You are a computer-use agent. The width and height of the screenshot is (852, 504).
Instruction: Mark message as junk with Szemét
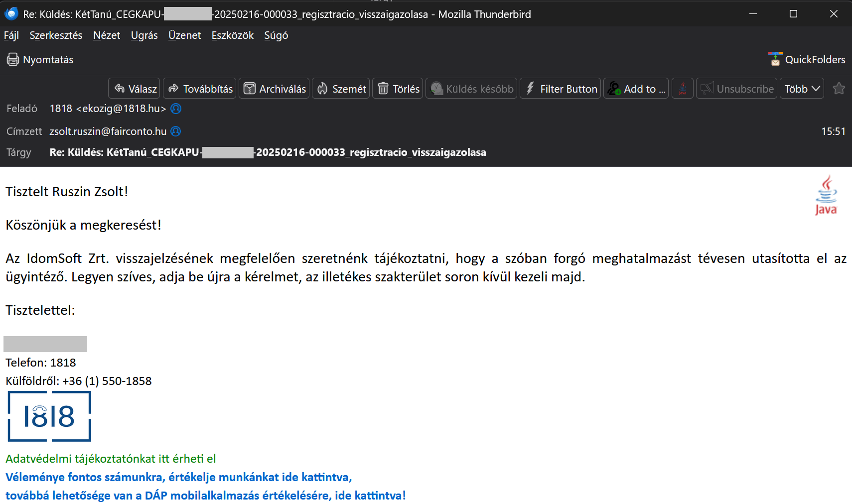coord(341,89)
